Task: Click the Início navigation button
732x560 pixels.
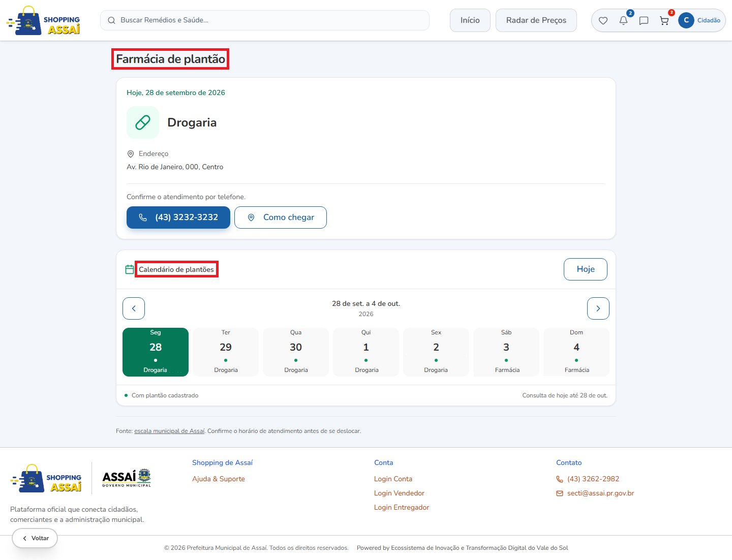Action: point(470,20)
